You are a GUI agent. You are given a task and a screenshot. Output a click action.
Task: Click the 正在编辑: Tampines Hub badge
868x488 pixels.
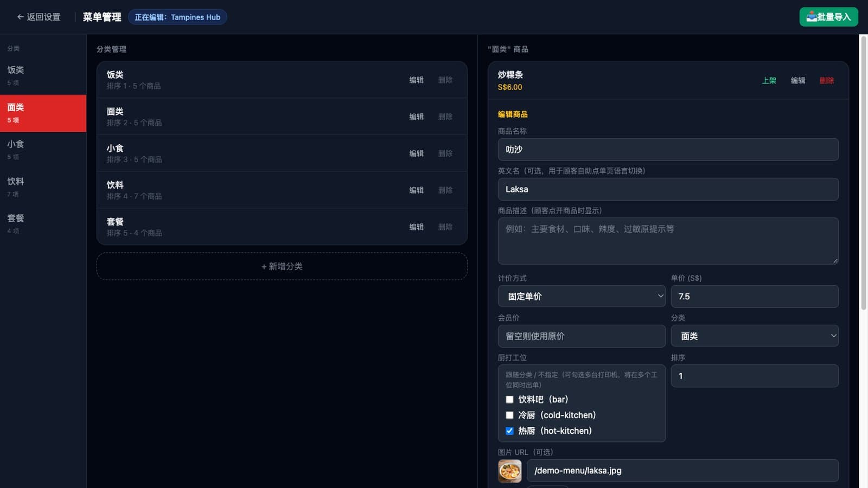tap(177, 17)
